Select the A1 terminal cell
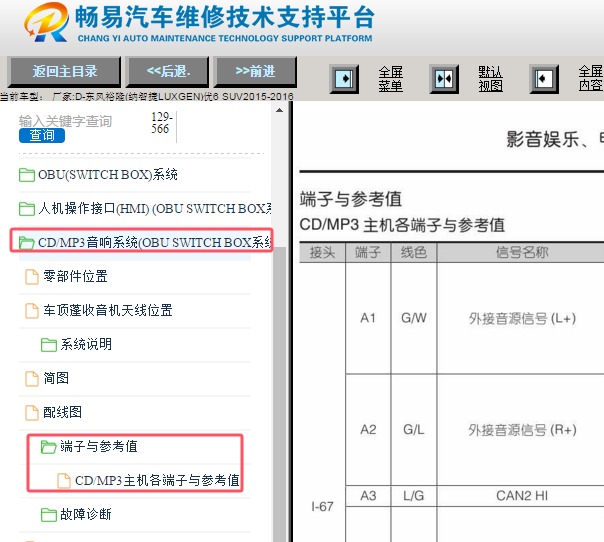 pos(368,318)
